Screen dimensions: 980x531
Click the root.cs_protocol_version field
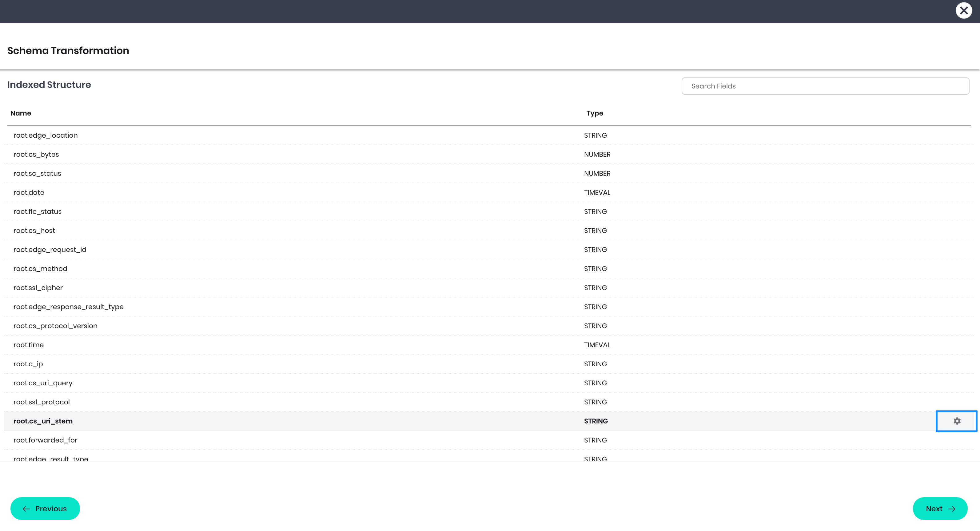click(56, 326)
